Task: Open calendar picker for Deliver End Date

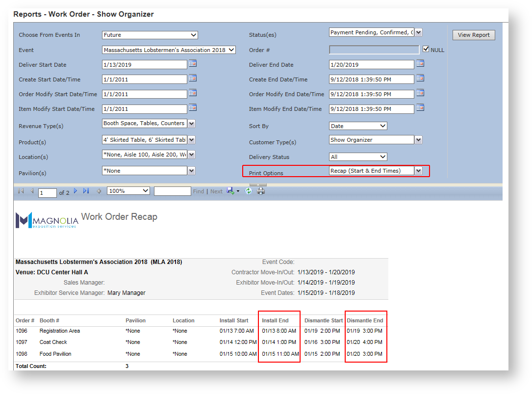Action: (x=420, y=64)
